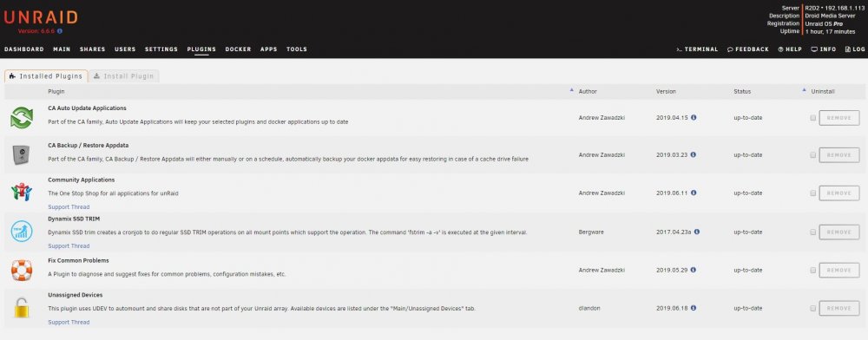
Task: Click the info icon beside Unraid version 6.6.6
Action: [60, 31]
